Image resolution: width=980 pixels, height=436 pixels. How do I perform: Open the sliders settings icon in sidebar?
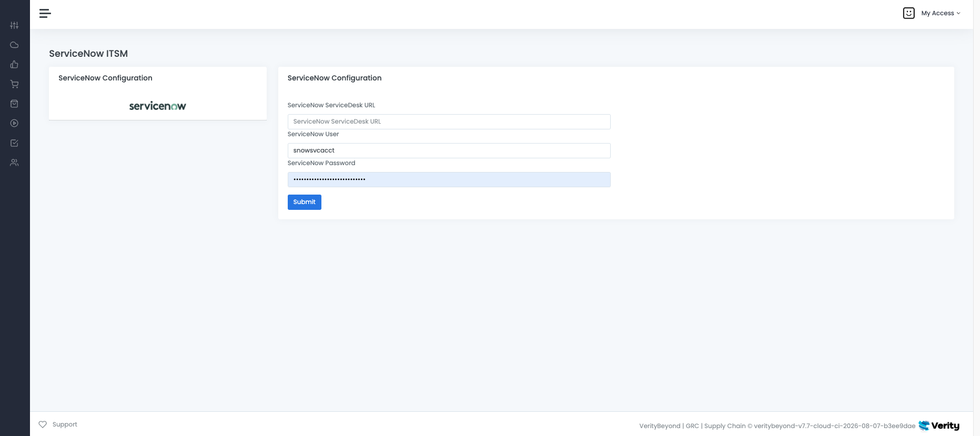tap(14, 25)
